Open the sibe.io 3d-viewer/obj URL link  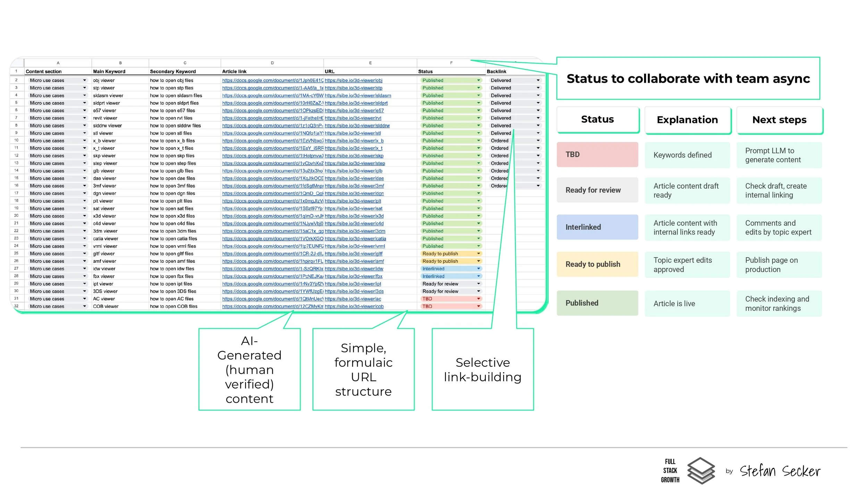coord(353,80)
